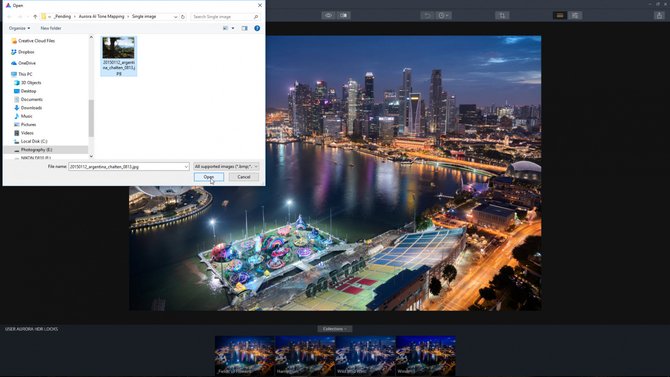Image resolution: width=670 pixels, height=377 pixels.
Task: Select Documents in navigation pane
Action: pos(28,99)
